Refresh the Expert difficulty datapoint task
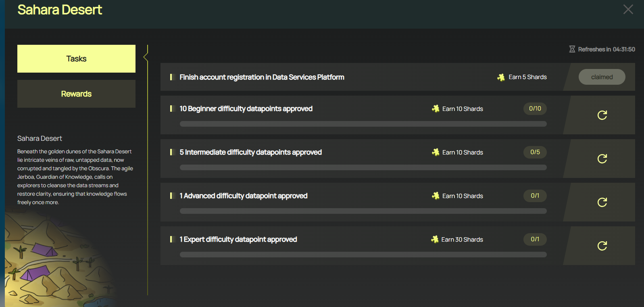The width and height of the screenshot is (644, 307). point(602,246)
